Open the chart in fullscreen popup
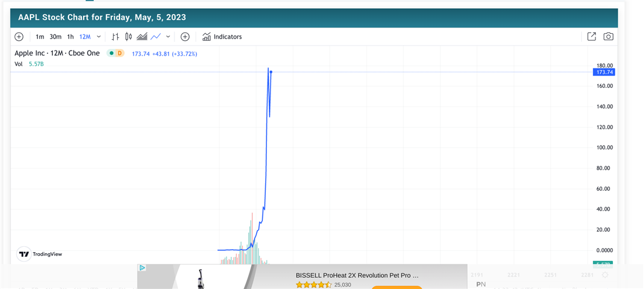The image size is (644, 289). 592,37
